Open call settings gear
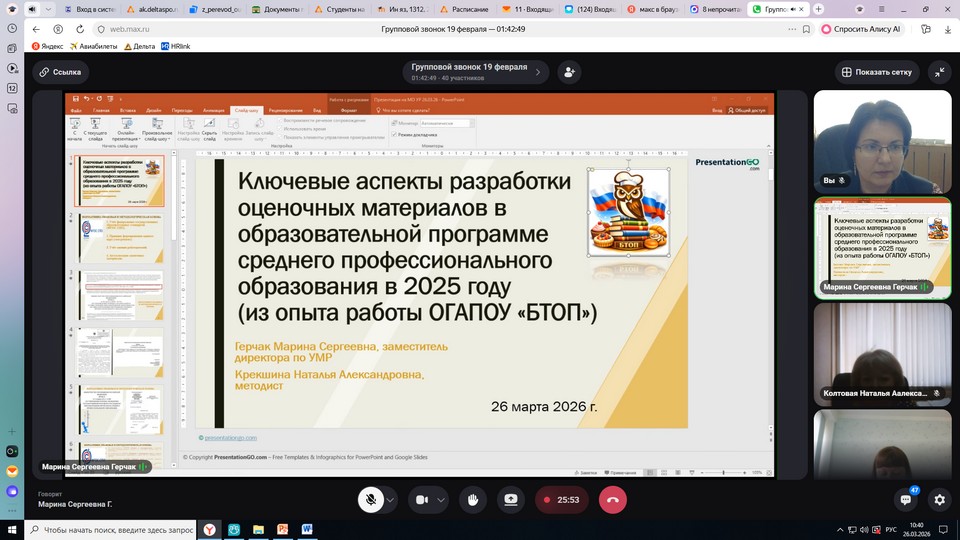This screenshot has width=960, height=540. 939,499
